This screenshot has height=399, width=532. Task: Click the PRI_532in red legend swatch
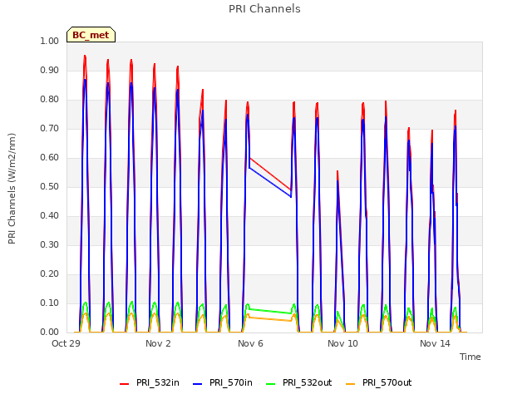point(124,384)
